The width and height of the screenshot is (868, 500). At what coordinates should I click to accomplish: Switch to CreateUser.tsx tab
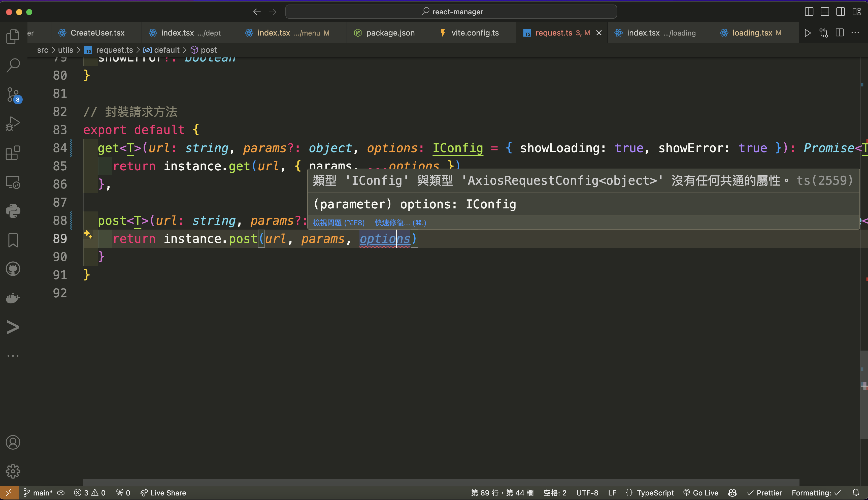pyautogui.click(x=96, y=33)
